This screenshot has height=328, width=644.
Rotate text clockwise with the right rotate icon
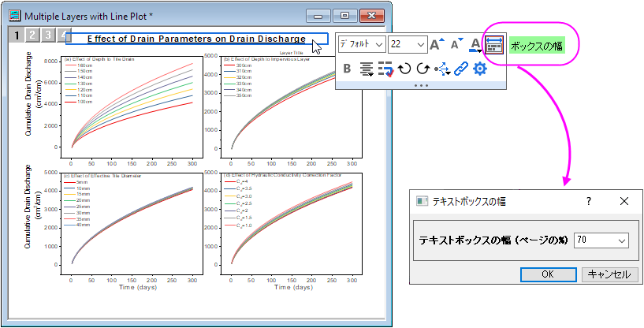423,69
